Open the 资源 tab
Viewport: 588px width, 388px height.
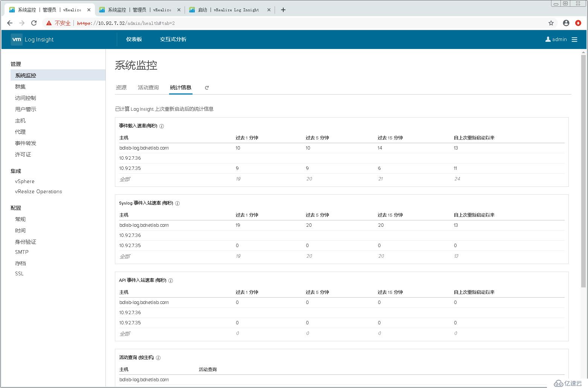[x=121, y=87]
